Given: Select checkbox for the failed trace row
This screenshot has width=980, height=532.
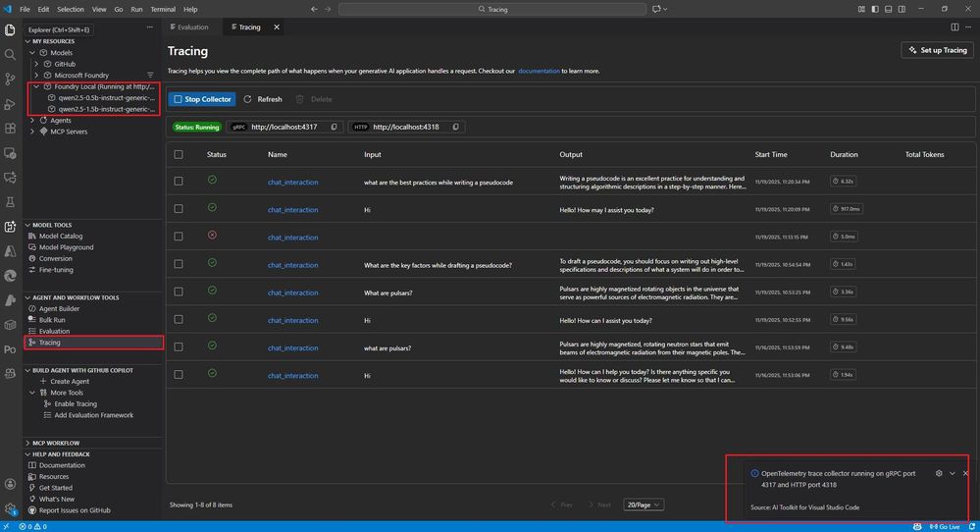Looking at the screenshot, I should click(179, 237).
